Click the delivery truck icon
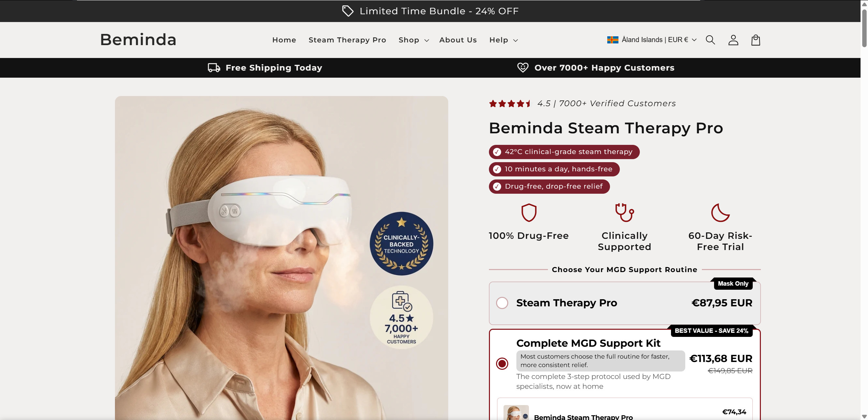The height and width of the screenshot is (420, 868). pos(214,68)
